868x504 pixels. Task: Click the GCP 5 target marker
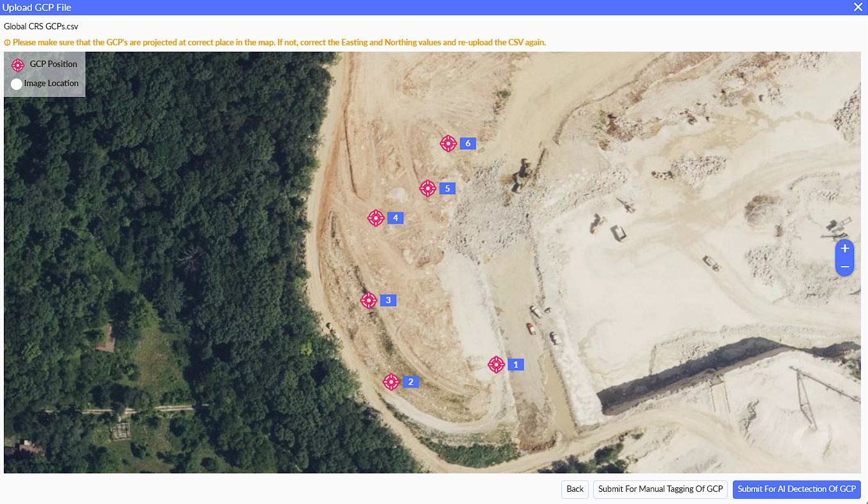(427, 188)
